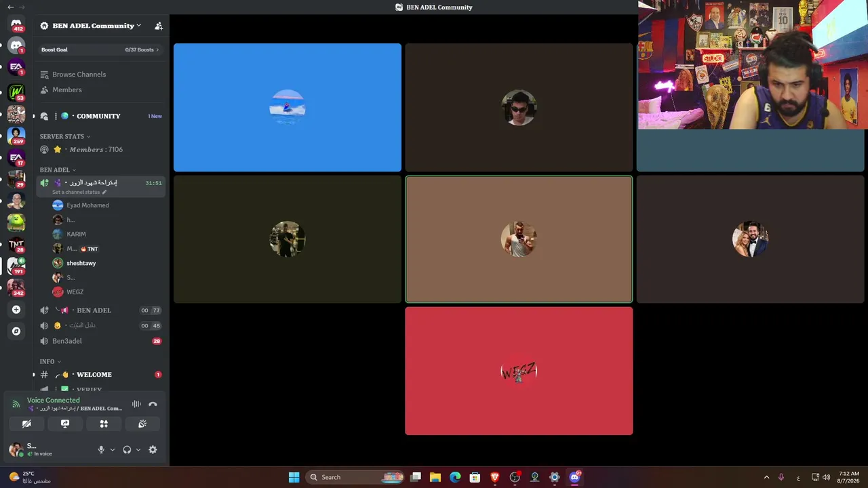
Task: Turn on camera in voice panel
Action: [x=26, y=424]
